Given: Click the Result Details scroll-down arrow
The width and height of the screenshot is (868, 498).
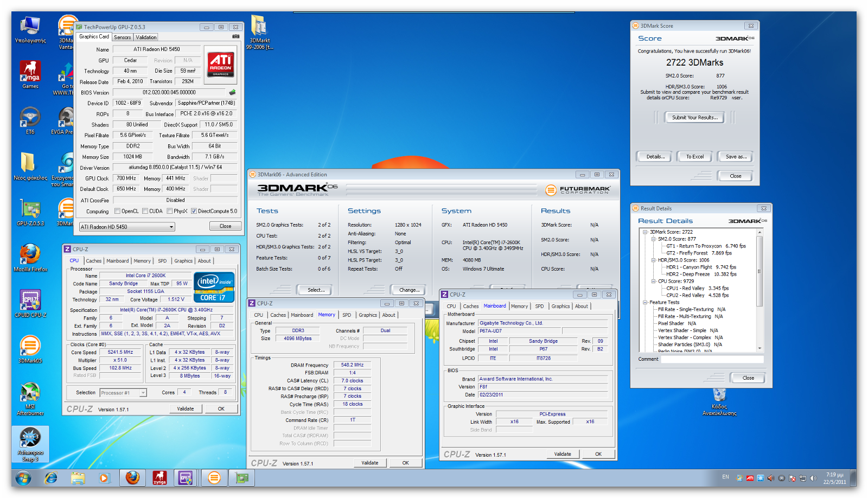Looking at the screenshot, I should pyautogui.click(x=759, y=348).
